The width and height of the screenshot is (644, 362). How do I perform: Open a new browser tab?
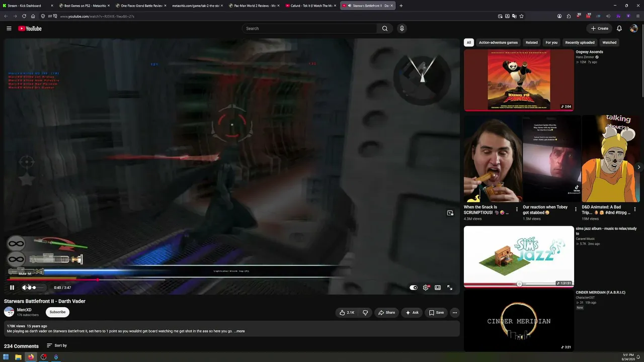click(401, 6)
